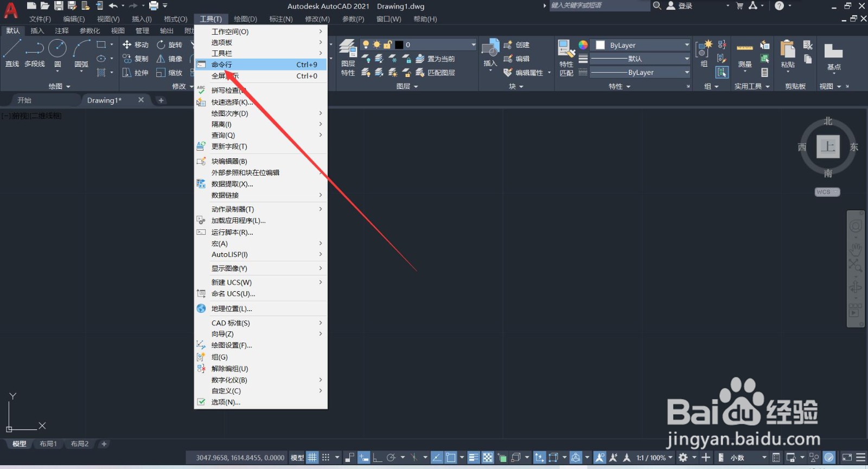
Task: Click the Stretch (拉伸) tool
Action: click(x=136, y=73)
